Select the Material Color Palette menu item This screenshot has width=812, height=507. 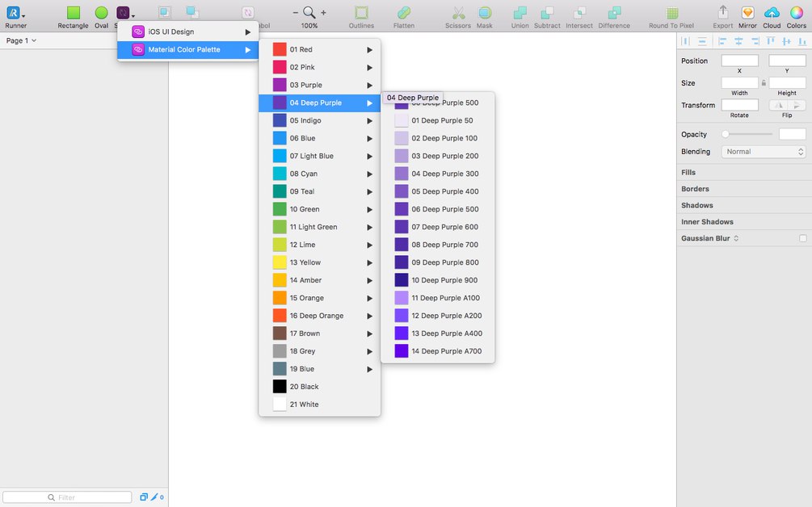coord(187,50)
